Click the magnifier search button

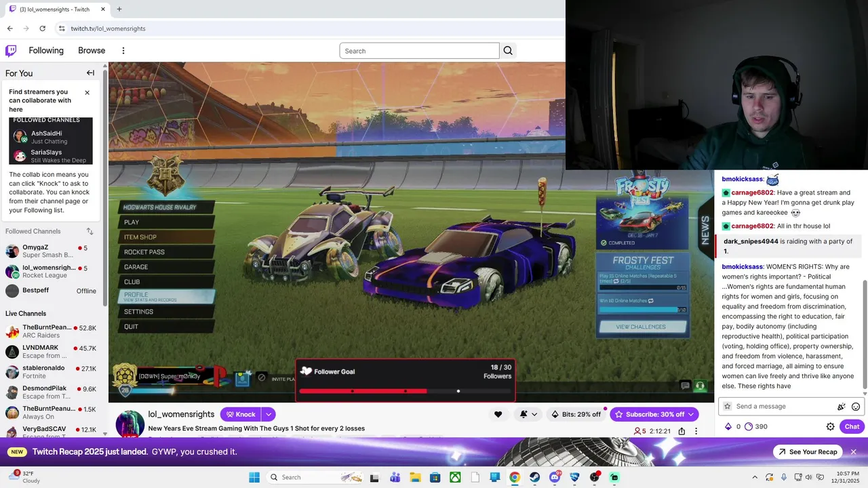tap(508, 51)
